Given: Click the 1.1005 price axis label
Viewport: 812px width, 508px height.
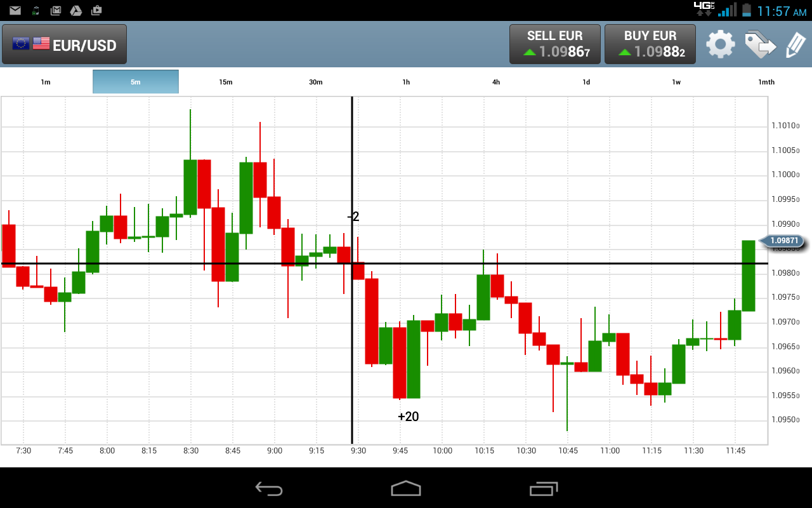Looking at the screenshot, I should [785, 150].
